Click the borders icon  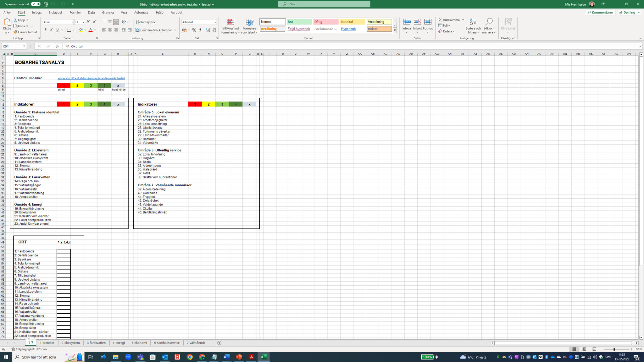click(x=69, y=30)
